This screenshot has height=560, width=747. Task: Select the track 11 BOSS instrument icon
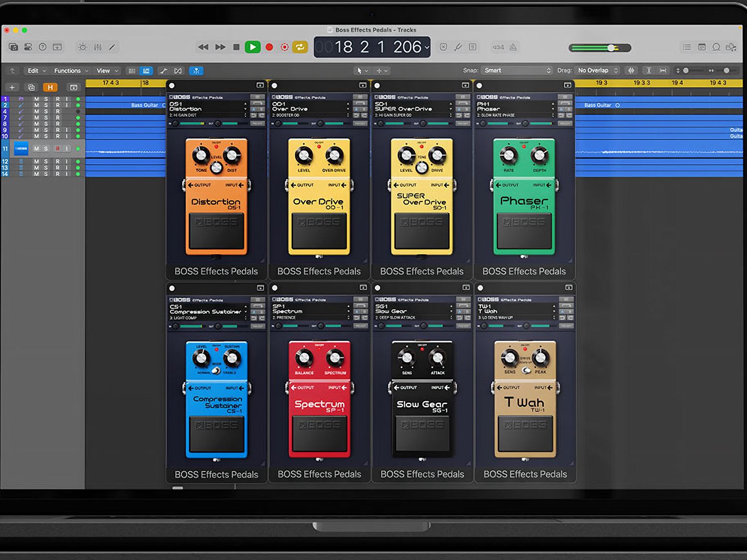pyautogui.click(x=21, y=148)
